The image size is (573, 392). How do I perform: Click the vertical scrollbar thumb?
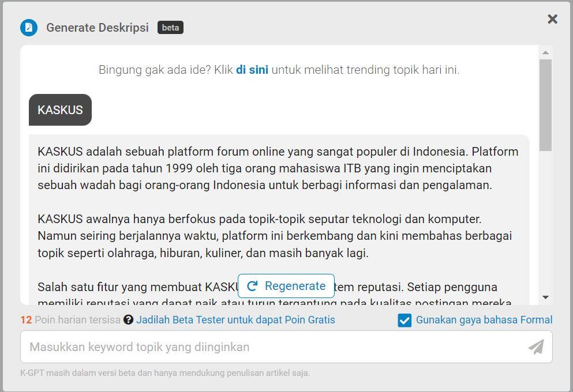pos(546,105)
